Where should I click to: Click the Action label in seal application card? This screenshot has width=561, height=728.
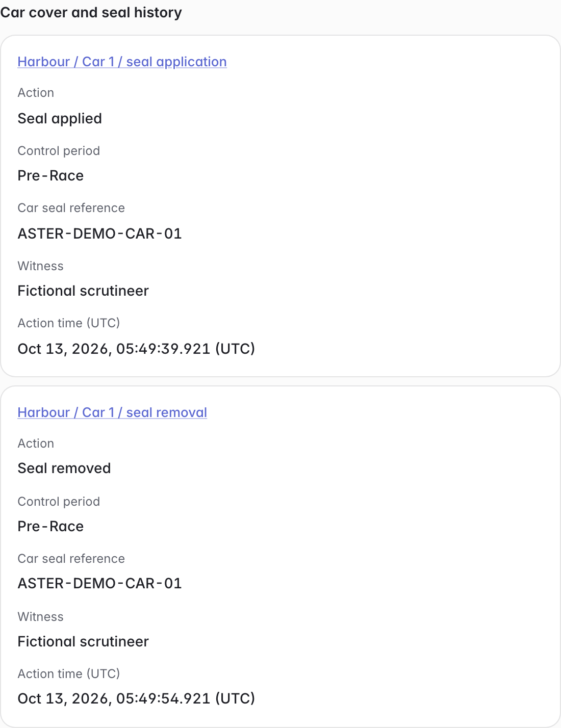[x=36, y=93]
